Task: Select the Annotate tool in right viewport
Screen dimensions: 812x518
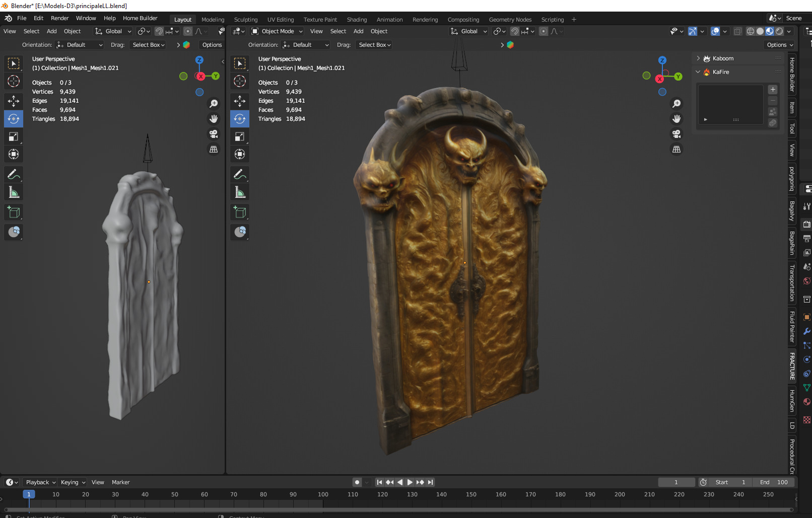Action: click(x=240, y=175)
